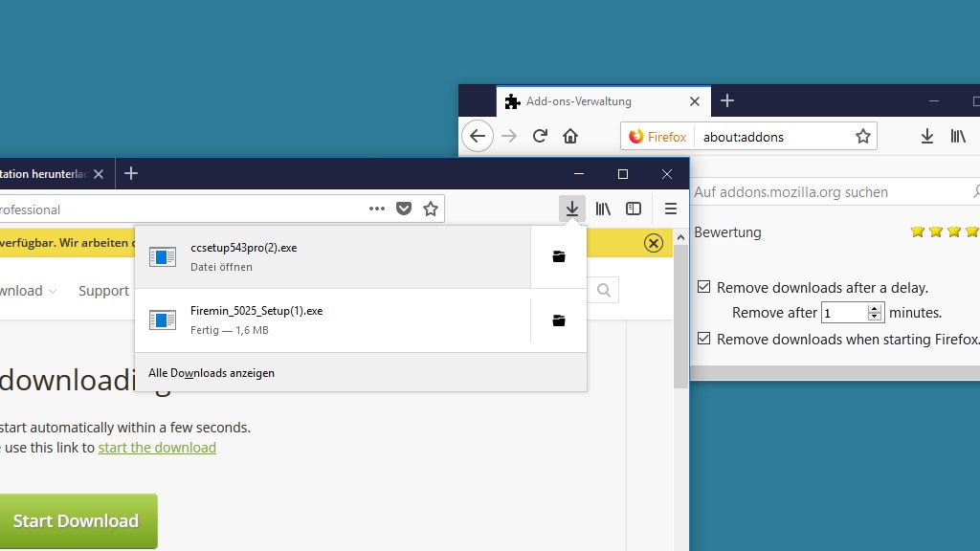
Task: Save the page to Pocket
Action: 404,209
